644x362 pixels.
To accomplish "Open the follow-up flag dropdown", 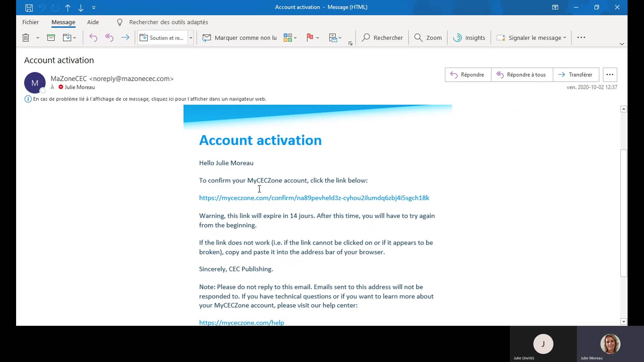I will (317, 38).
